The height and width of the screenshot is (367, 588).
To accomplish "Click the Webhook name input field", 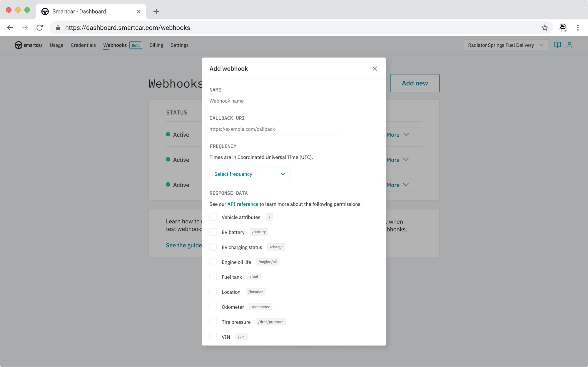I will click(x=275, y=101).
